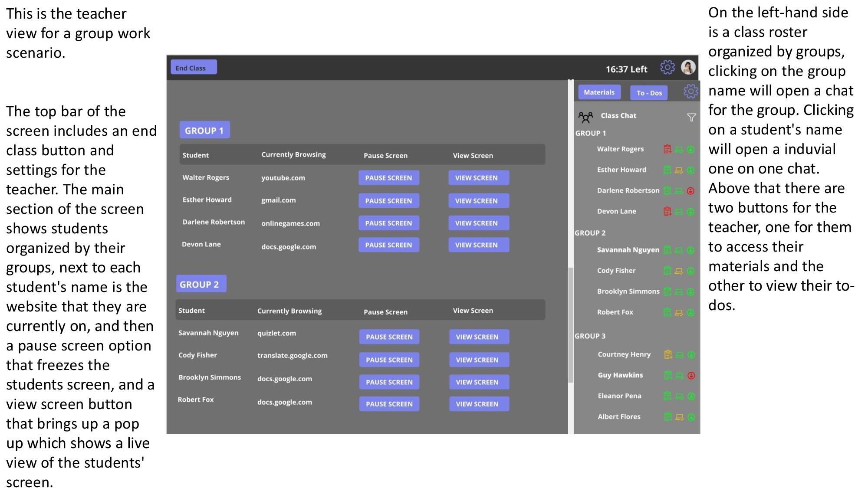Click the End Class button

pyautogui.click(x=193, y=68)
